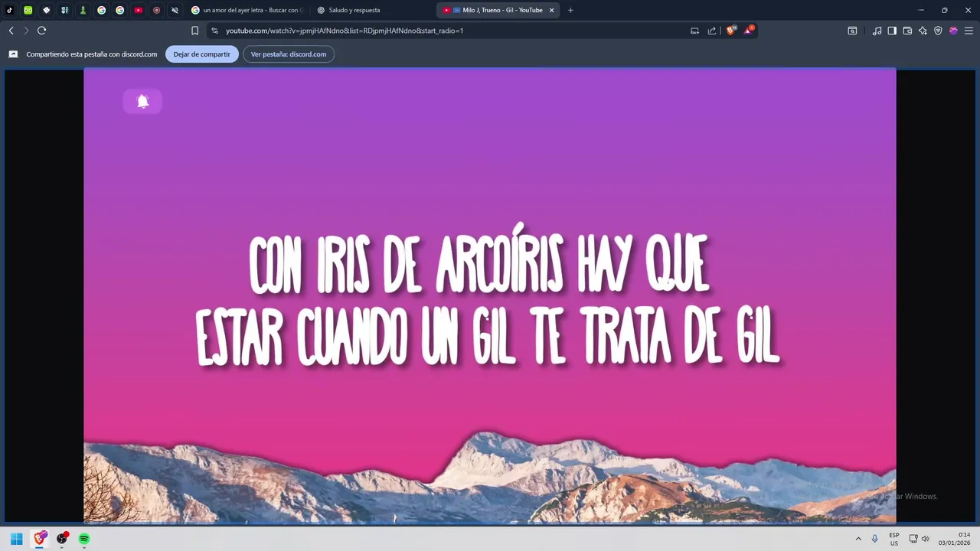Open the tab search icon in toolbar

(x=852, y=31)
